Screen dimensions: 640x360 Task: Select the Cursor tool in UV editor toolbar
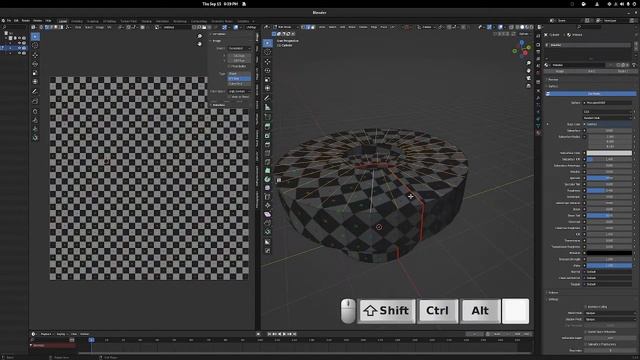tap(35, 46)
